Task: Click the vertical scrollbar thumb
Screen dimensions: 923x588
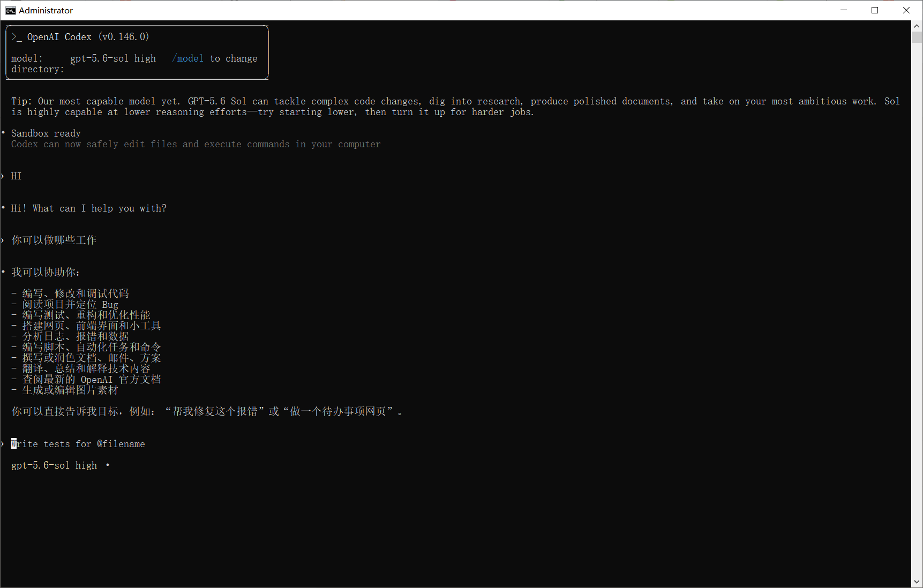Action: click(x=917, y=37)
